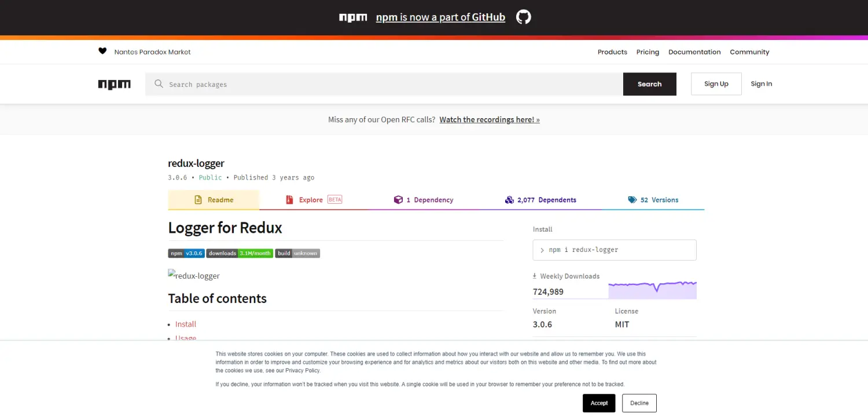Open the Products menu
Screen dimensions: 868x417
point(612,52)
